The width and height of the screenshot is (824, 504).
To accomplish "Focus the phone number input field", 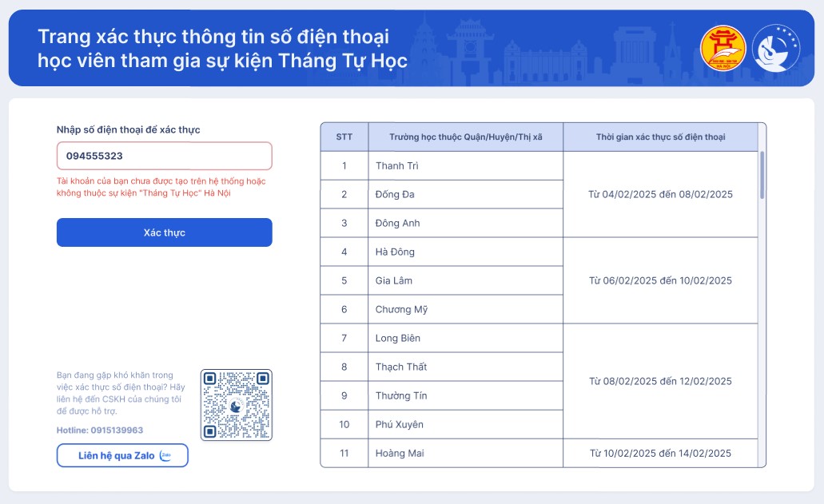I will pos(164,156).
